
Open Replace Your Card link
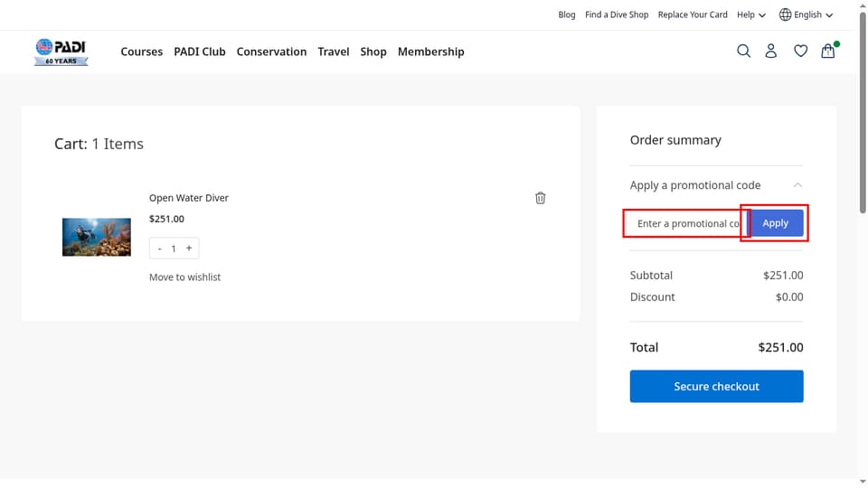tap(693, 15)
